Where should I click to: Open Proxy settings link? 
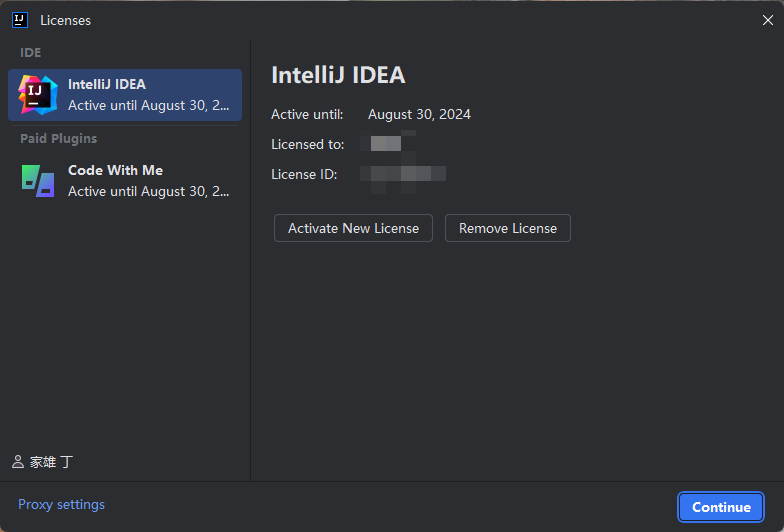[62, 504]
